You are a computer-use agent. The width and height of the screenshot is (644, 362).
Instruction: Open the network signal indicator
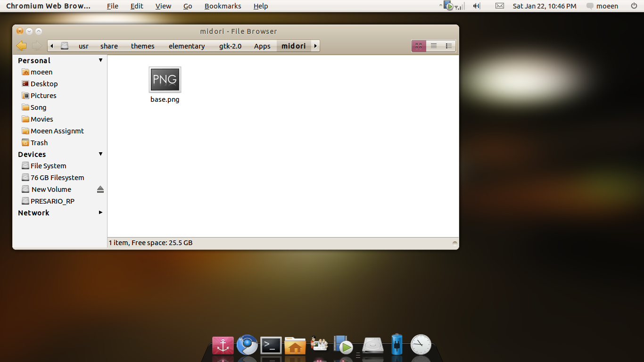pos(460,6)
